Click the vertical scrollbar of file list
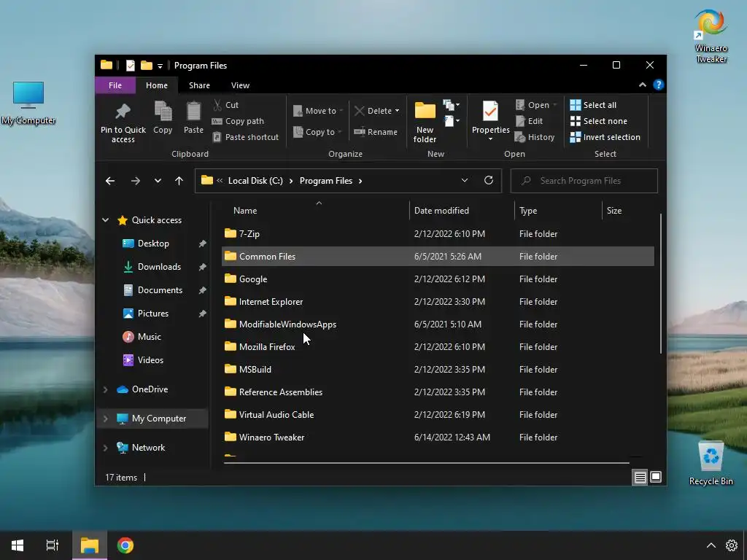The width and height of the screenshot is (747, 560). click(x=661, y=284)
